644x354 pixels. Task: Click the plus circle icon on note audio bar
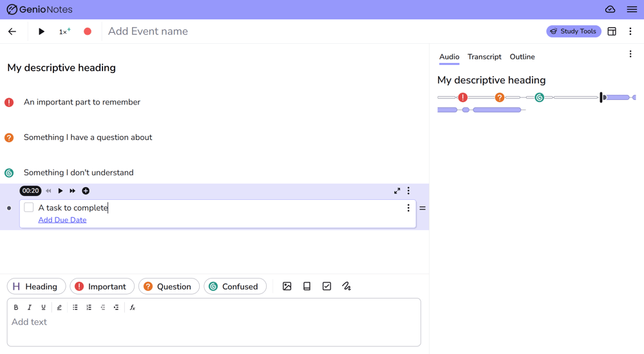pos(86,191)
